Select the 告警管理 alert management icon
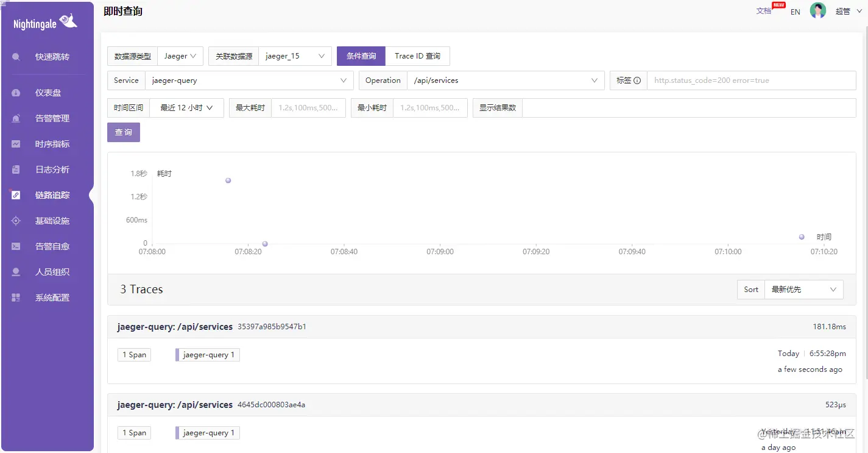The height and width of the screenshot is (453, 868). pos(16,118)
